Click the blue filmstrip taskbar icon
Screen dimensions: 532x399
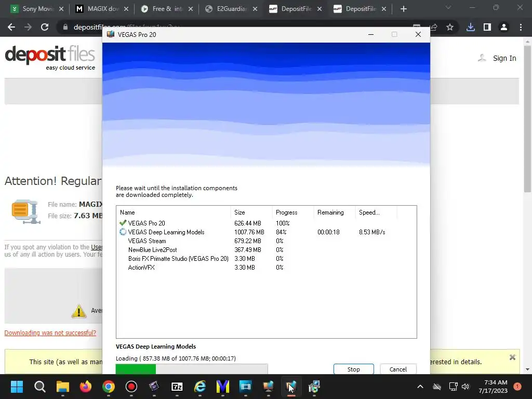(245, 387)
